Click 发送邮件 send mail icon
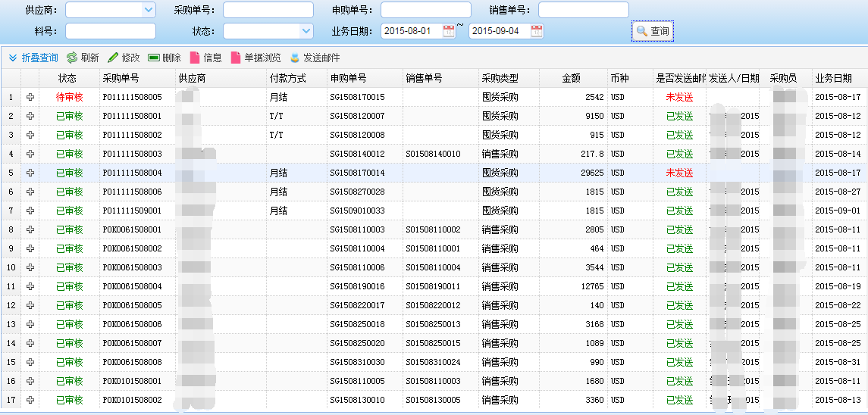Image resolution: width=868 pixels, height=415 pixels. pyautogui.click(x=295, y=58)
